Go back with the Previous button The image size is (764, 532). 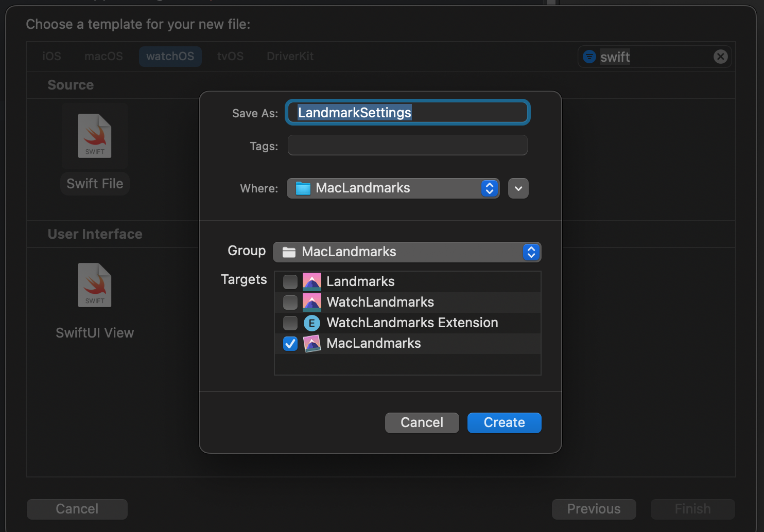point(594,509)
